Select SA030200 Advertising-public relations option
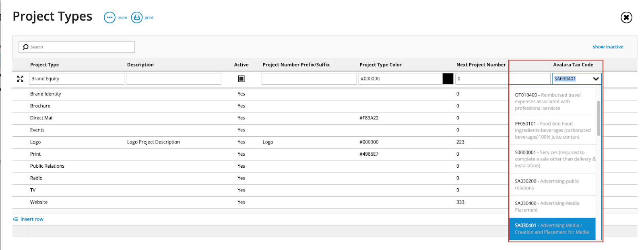Image resolution: width=644 pixels, height=250 pixels. pyautogui.click(x=552, y=184)
